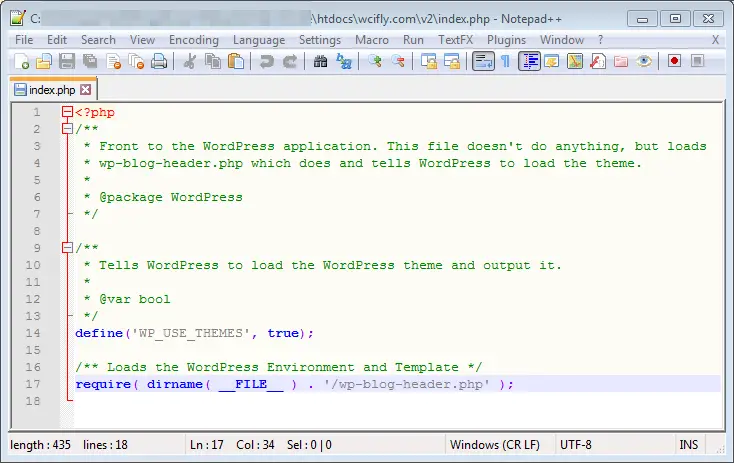Toggle Word wrap in the toolbar

(x=483, y=61)
